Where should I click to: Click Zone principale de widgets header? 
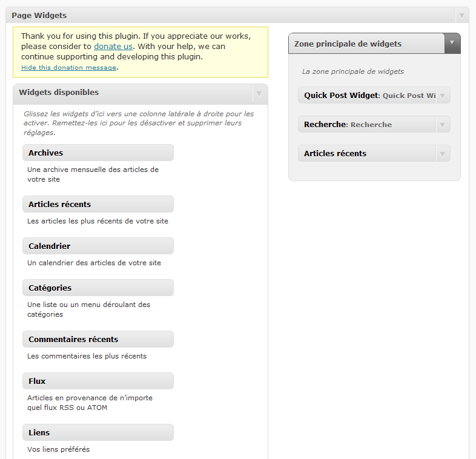click(x=367, y=44)
